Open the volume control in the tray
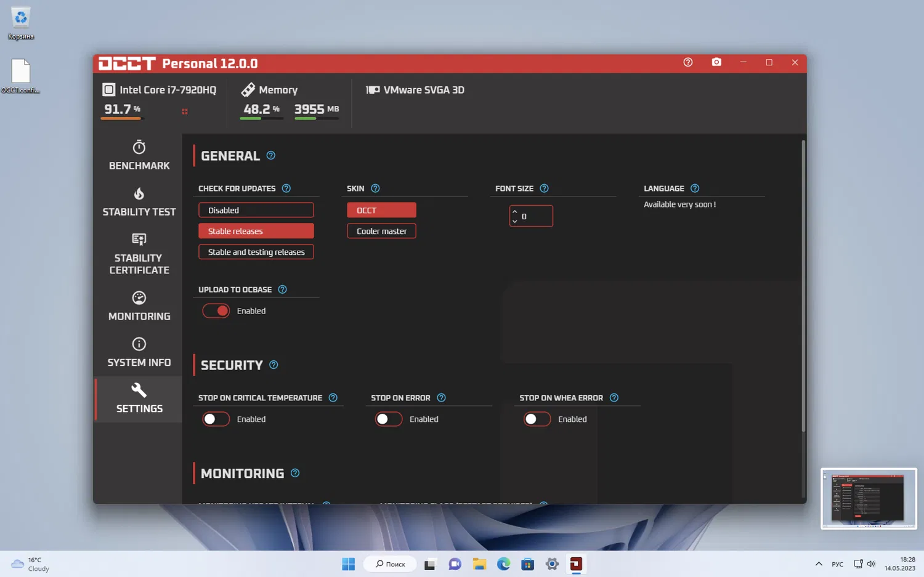924x577 pixels. [871, 564]
